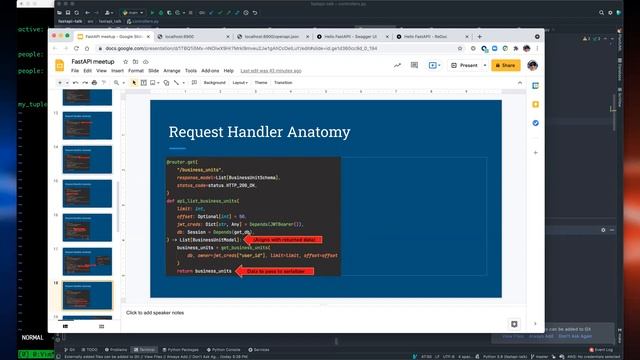The height and width of the screenshot is (360, 640).
Task: Open the Terminal tool window in PyCharm
Action: (145, 350)
